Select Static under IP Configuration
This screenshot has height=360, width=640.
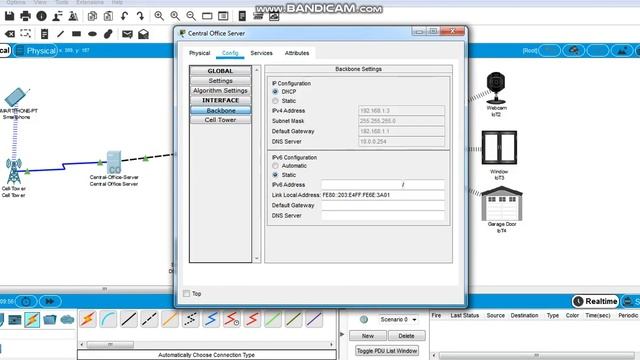276,101
